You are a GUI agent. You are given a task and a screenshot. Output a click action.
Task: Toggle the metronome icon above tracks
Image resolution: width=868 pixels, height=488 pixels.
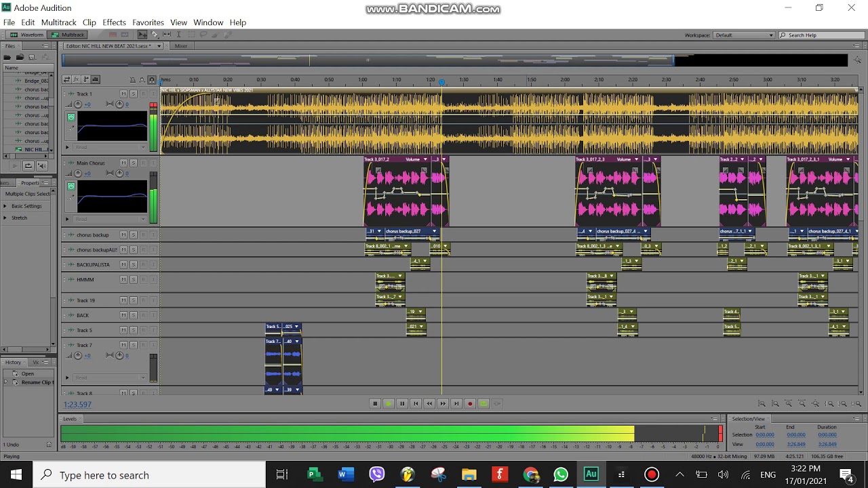coord(133,79)
